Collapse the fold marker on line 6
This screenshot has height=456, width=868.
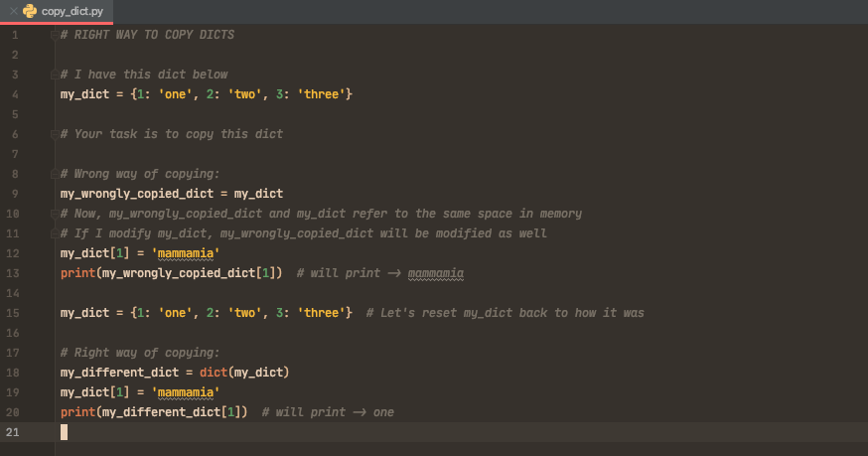click(55, 135)
